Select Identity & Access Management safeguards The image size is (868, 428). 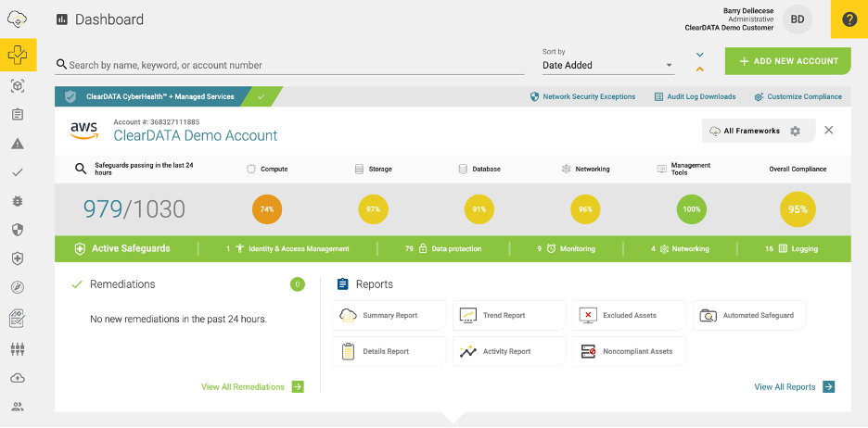point(287,249)
